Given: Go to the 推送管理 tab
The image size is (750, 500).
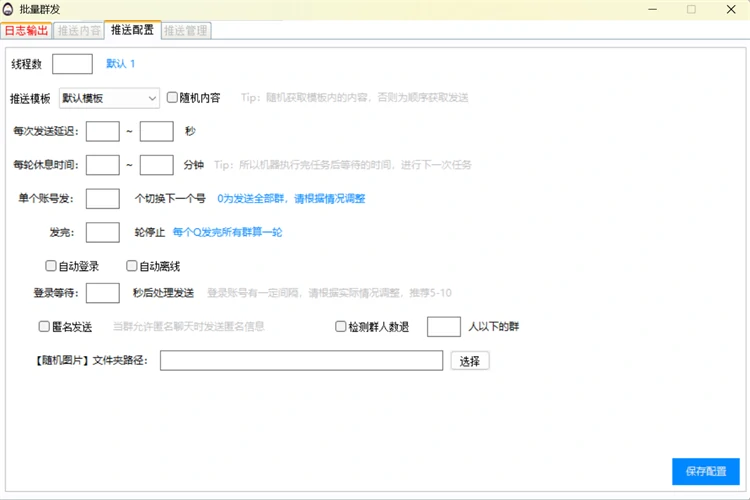Looking at the screenshot, I should [x=186, y=31].
